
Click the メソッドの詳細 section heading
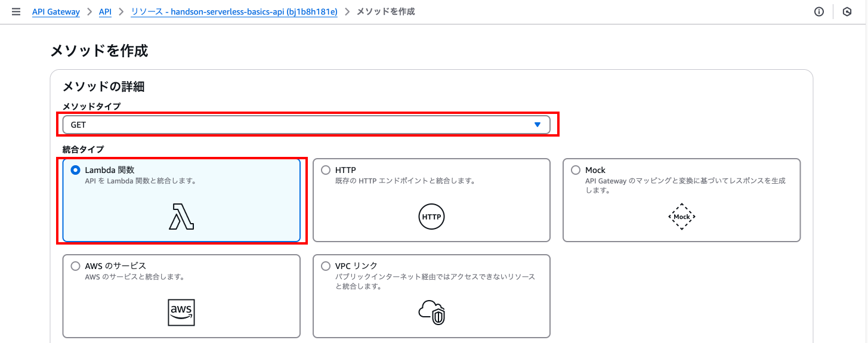(104, 87)
